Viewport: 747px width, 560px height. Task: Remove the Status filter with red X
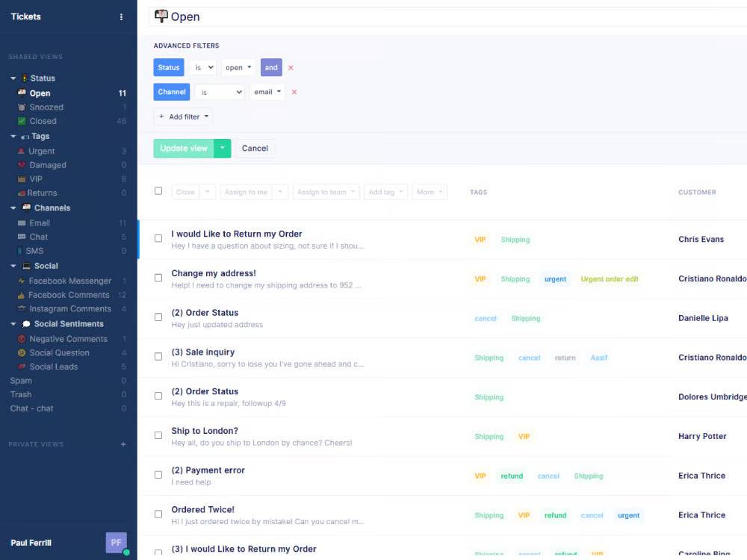point(291,68)
